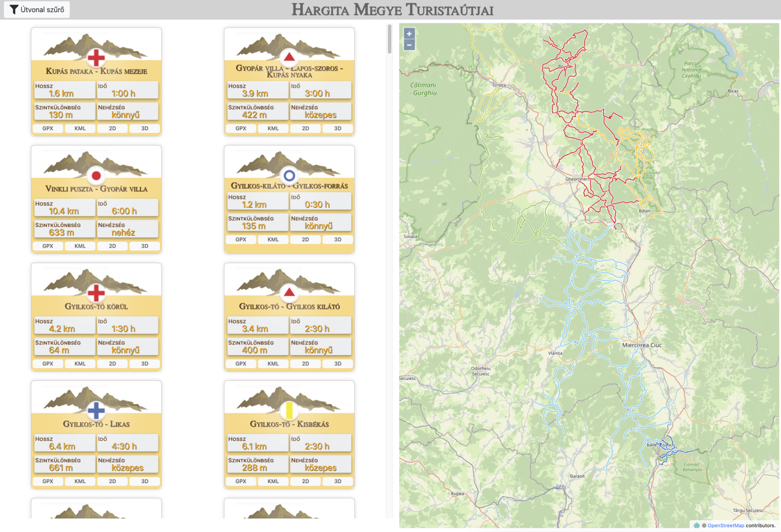
Task: Download KML for Kupás pataka - Kupás mezeje
Action: (80, 128)
